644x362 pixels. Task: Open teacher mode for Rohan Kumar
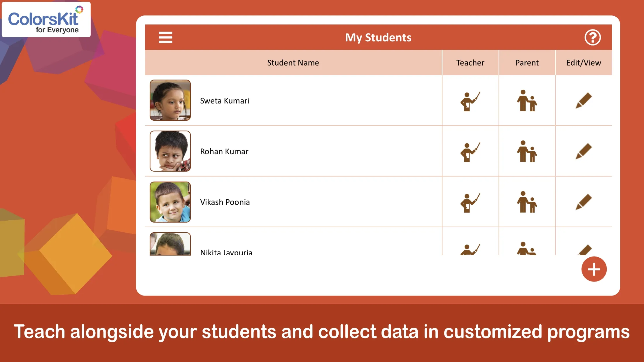coord(470,152)
